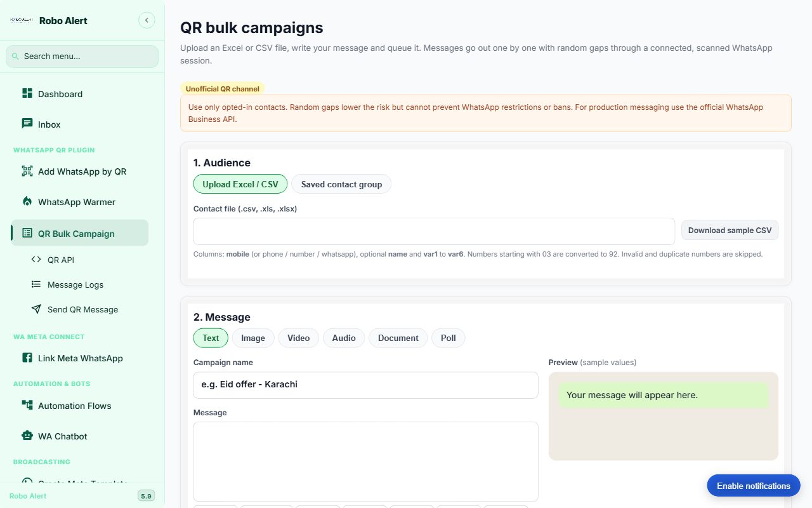Select the Saved contact group audience option
Screen dimensions: 812x508
[341, 184]
